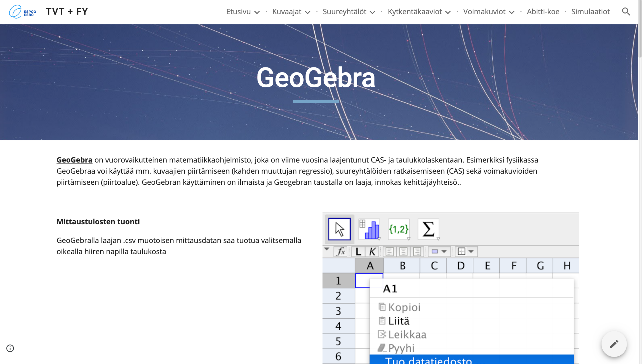The image size is (642, 364).
Task: Click the search magnifier icon
Action: click(x=626, y=12)
